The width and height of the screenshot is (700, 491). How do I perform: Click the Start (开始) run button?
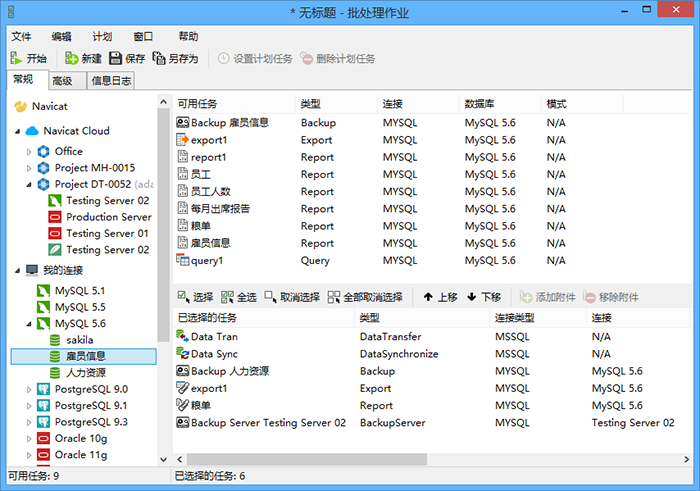tap(28, 59)
